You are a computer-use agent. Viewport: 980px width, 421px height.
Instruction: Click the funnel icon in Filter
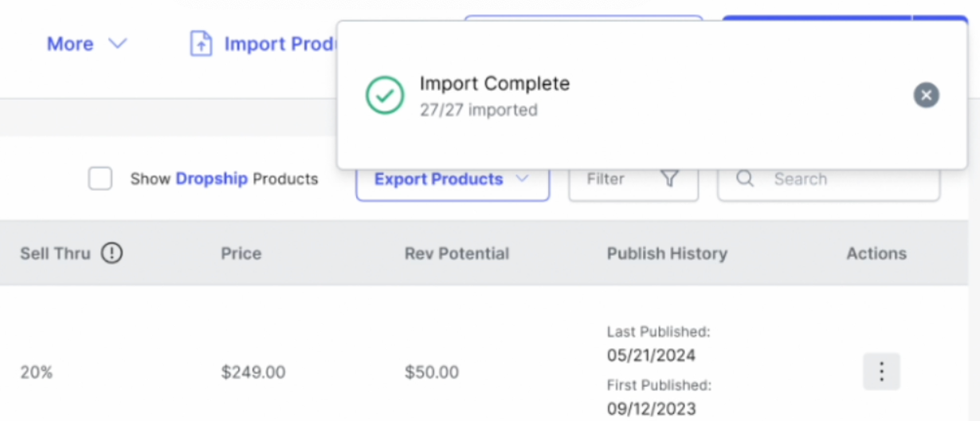pyautogui.click(x=669, y=179)
